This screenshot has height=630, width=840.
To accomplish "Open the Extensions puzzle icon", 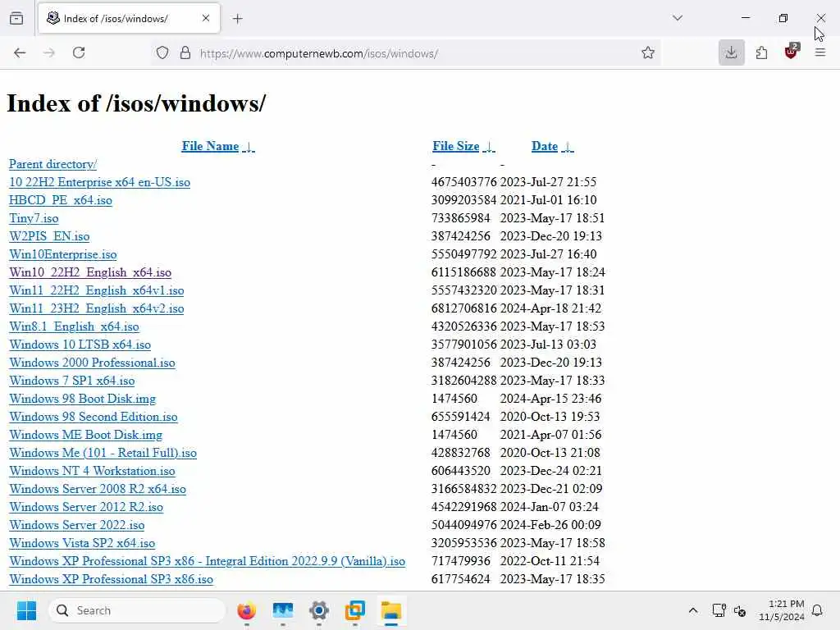I will [x=761, y=52].
